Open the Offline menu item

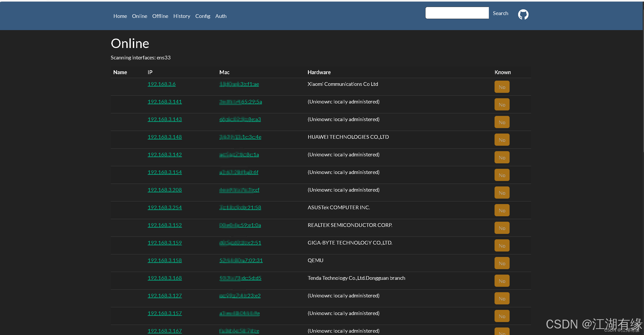click(160, 16)
